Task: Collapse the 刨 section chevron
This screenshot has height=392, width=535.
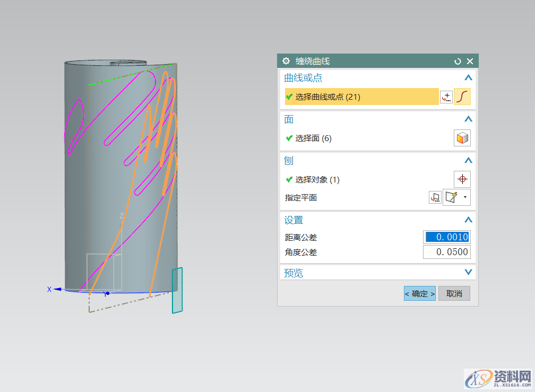Action: (468, 160)
